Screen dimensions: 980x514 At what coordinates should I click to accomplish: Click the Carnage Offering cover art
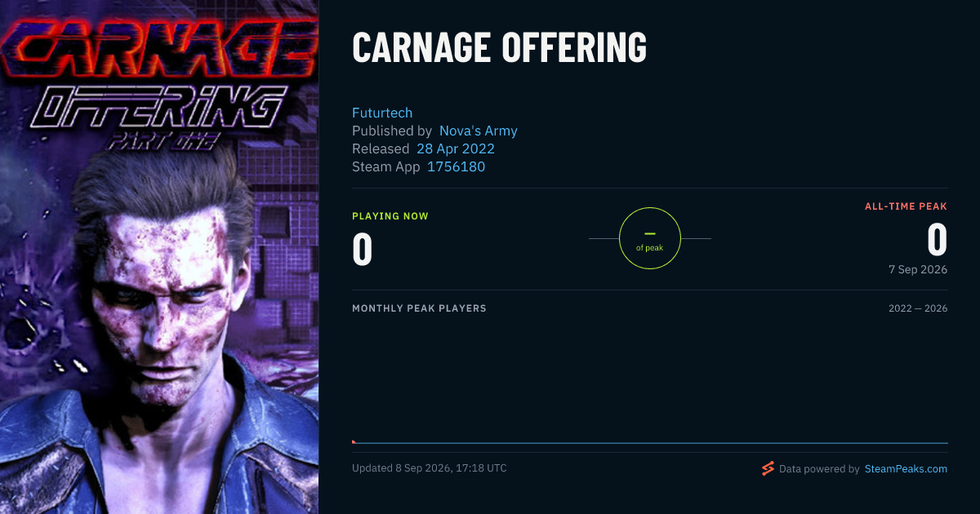pyautogui.click(x=159, y=257)
